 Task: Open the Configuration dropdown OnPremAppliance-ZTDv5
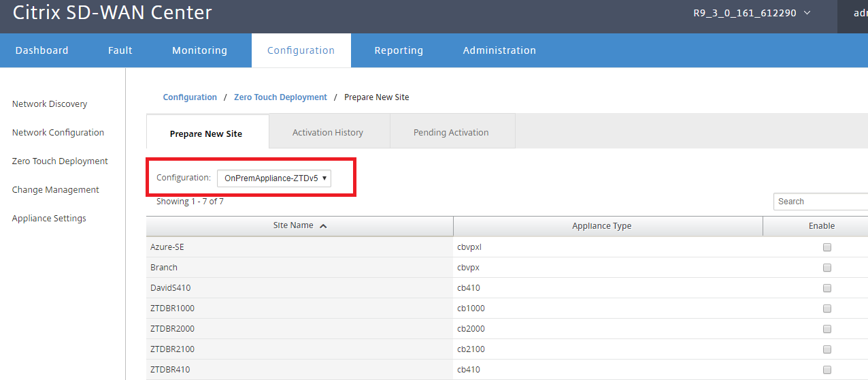pyautogui.click(x=274, y=178)
